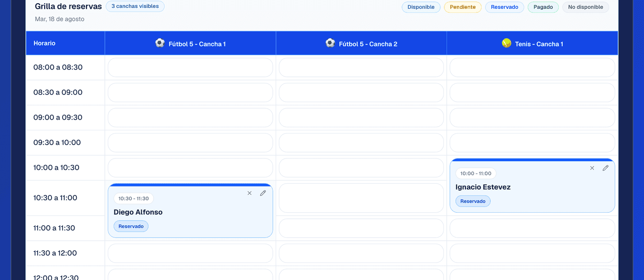Book the 08:00 slot on Fútbol 5 - Cancha 1
Screen dimensions: 644x280
(190, 68)
